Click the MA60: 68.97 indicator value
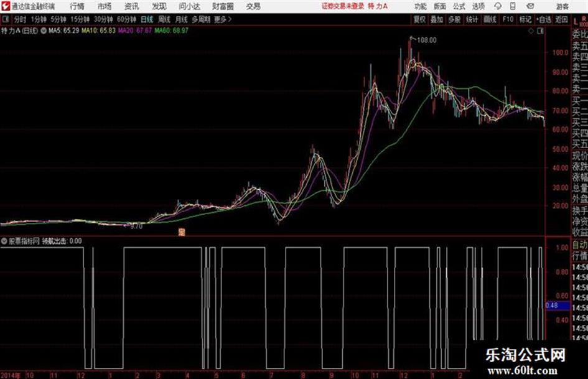 (x=171, y=30)
